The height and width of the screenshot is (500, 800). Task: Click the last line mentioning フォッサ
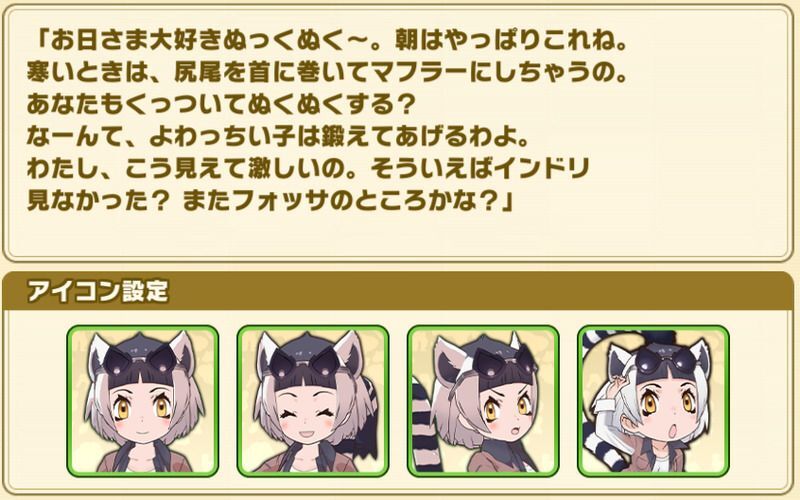[x=270, y=201]
